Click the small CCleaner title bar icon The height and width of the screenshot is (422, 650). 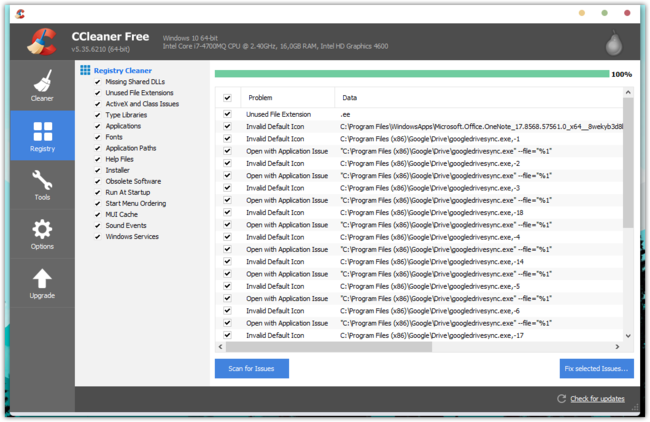click(x=20, y=14)
